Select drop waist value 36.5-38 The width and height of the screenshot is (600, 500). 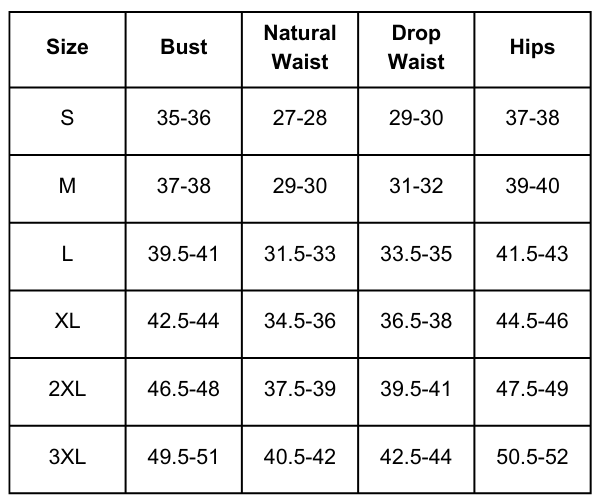[x=416, y=322]
